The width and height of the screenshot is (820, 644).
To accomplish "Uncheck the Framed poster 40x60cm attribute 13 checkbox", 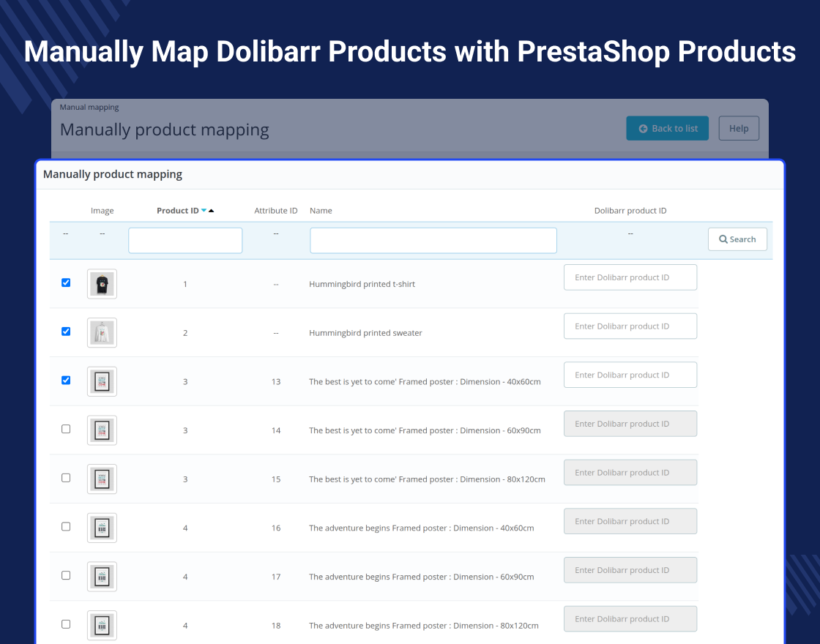I will click(x=66, y=380).
